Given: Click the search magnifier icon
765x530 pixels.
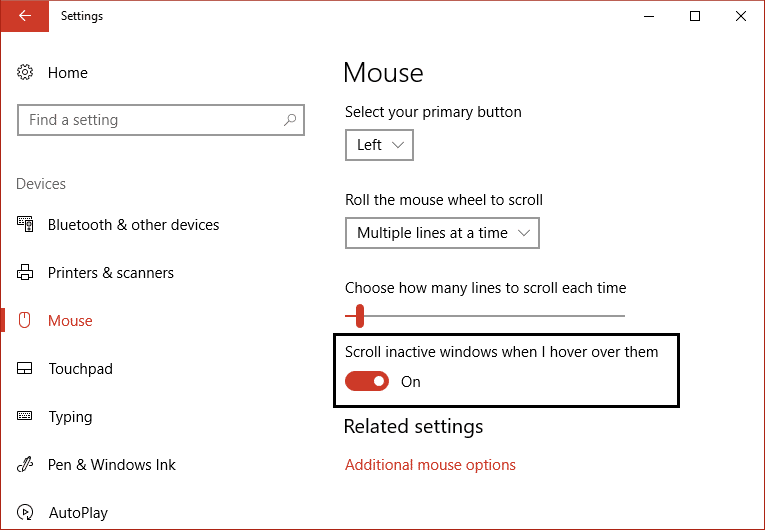Looking at the screenshot, I should coord(290,120).
